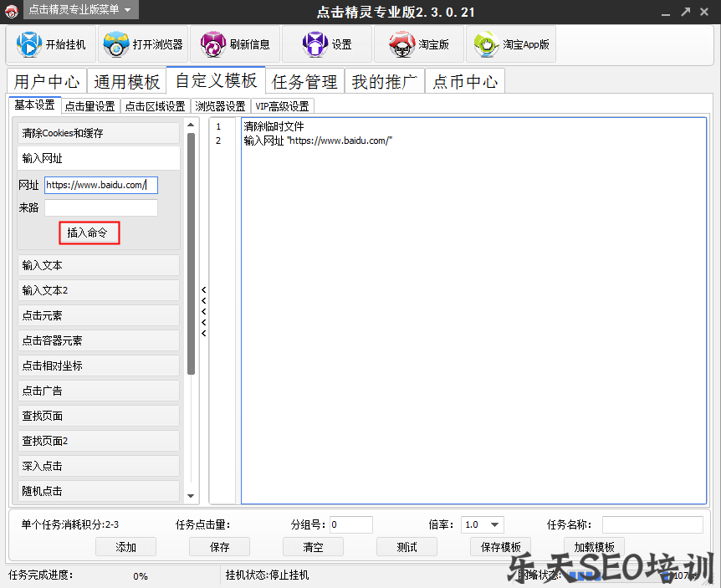Click the 插入命令 insert command button

89,233
